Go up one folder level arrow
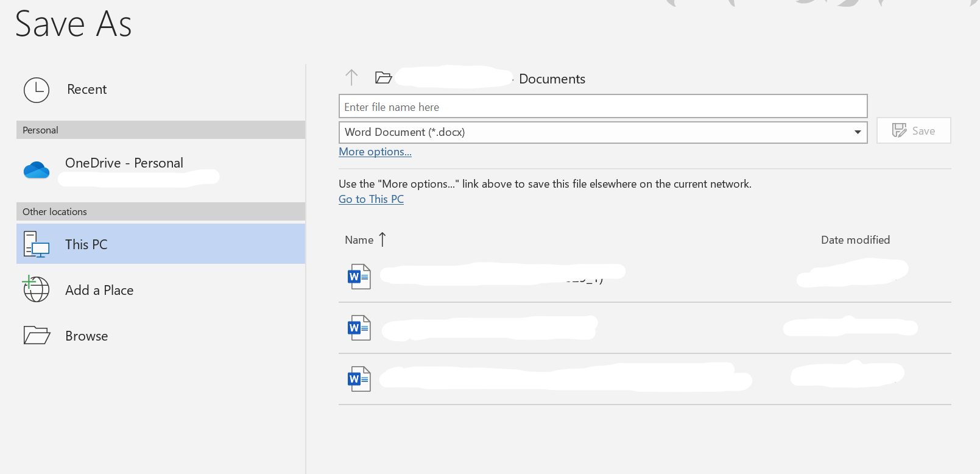Screen dimensions: 980x474 click(351, 77)
